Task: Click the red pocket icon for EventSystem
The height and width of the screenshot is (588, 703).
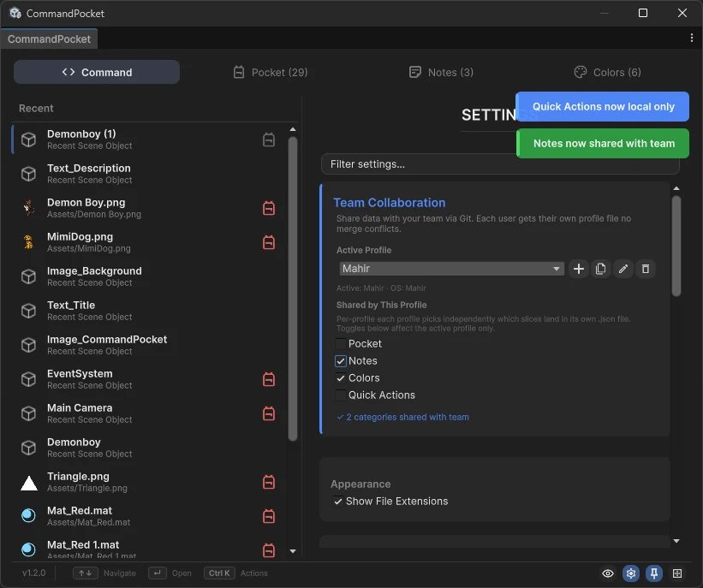Action: 269,380
